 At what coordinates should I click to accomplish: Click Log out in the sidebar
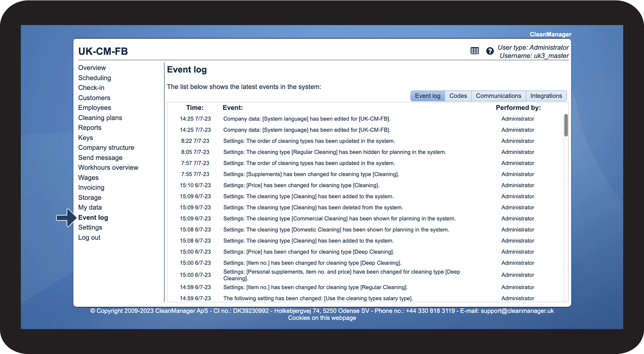tap(89, 238)
